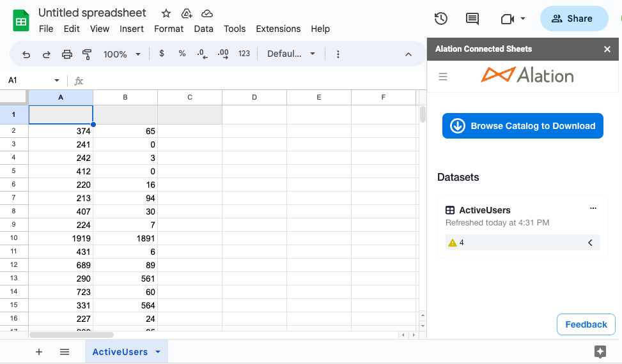Viewport: 622px width, 364px height.
Task: Open the Alation hamburger menu
Action: pyautogui.click(x=443, y=77)
